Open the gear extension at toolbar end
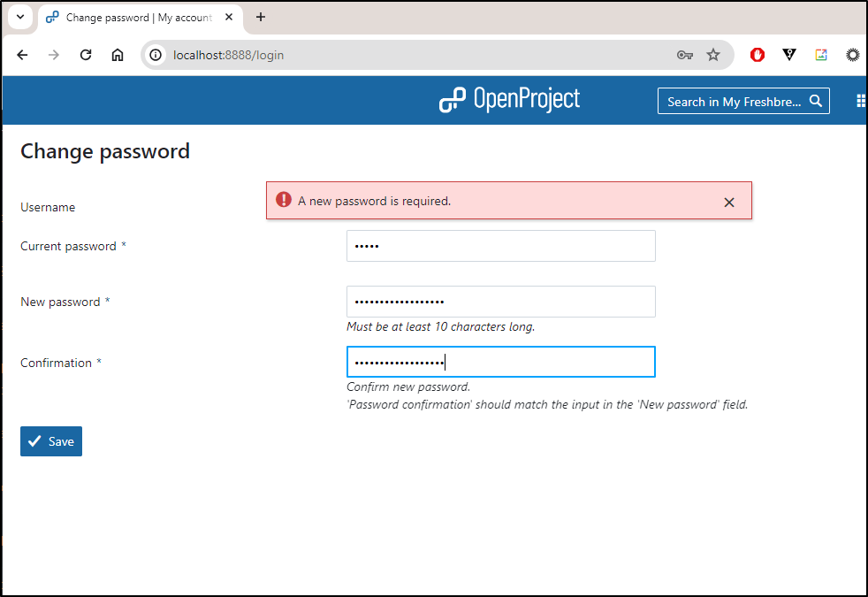 point(852,55)
